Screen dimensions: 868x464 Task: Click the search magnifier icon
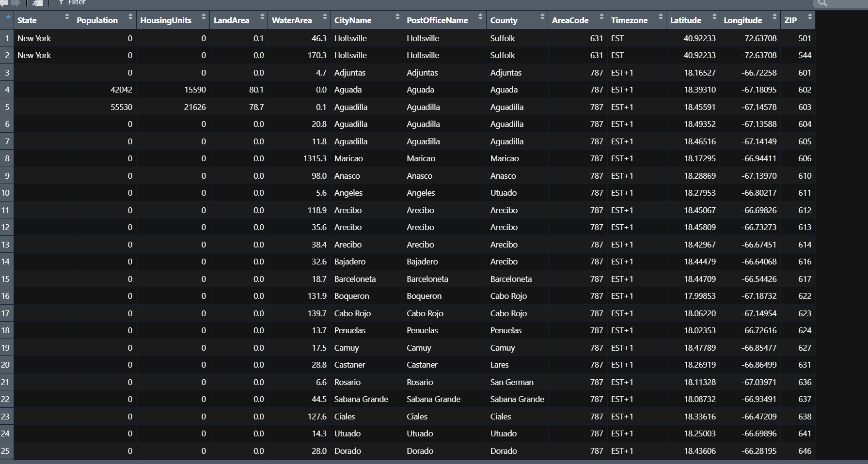click(822, 3)
